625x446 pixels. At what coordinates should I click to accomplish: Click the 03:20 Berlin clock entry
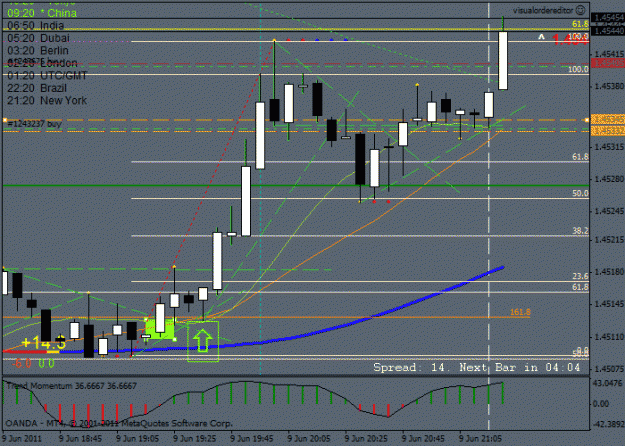(x=38, y=51)
